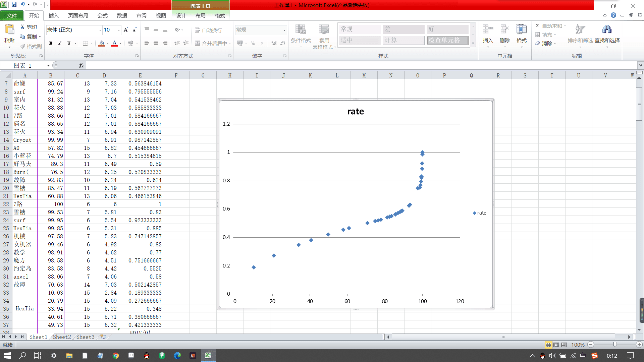Switch to the Sheet2 worksheet tab
The image size is (644, 362).
[x=62, y=337]
